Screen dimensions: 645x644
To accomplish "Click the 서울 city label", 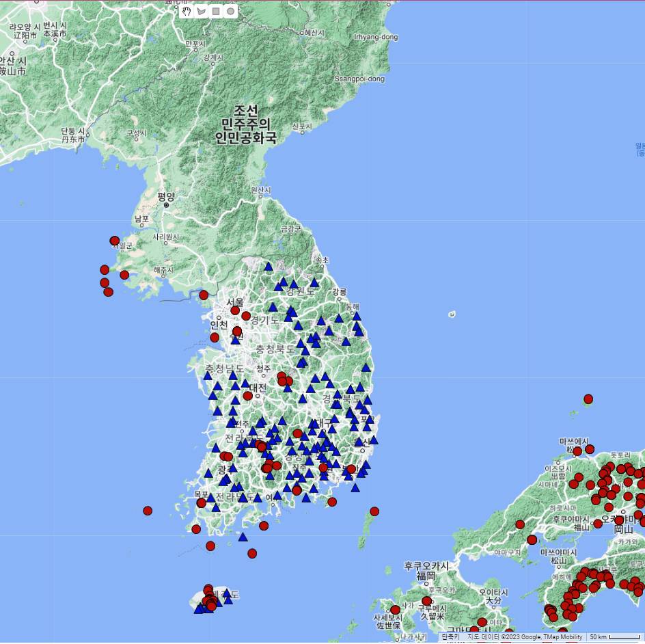I will pyautogui.click(x=235, y=301).
